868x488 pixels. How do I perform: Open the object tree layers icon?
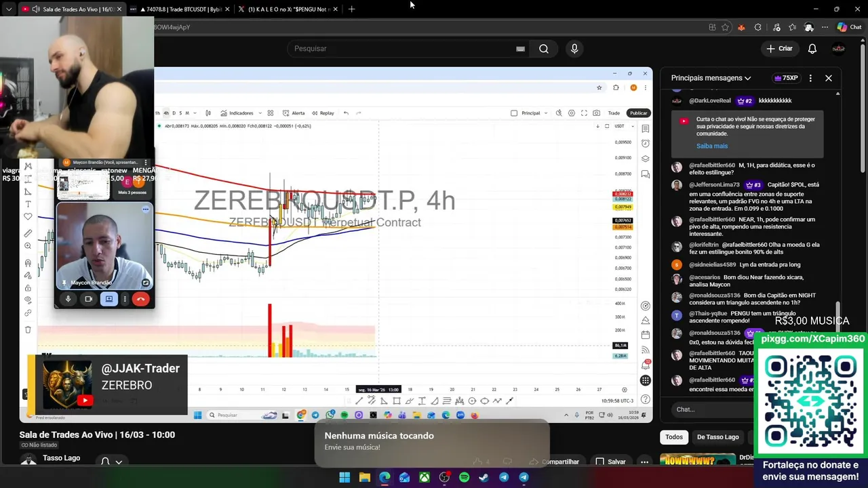(645, 159)
